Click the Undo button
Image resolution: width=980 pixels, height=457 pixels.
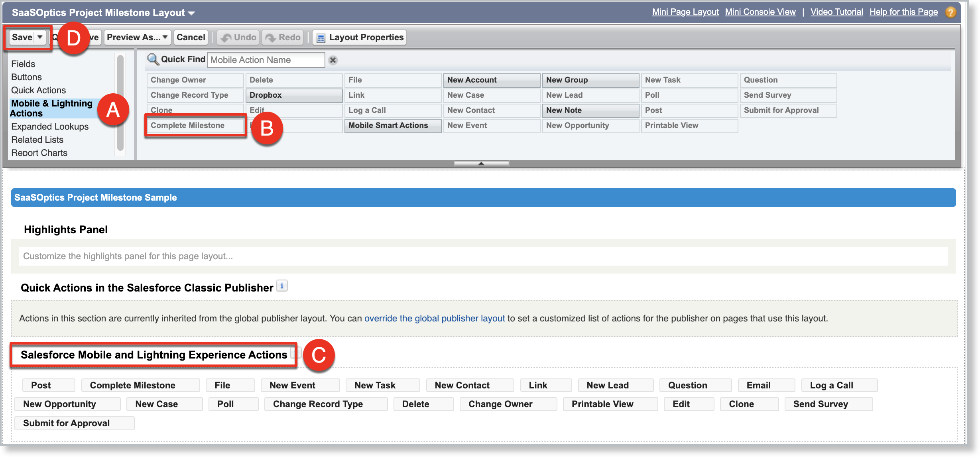[238, 37]
